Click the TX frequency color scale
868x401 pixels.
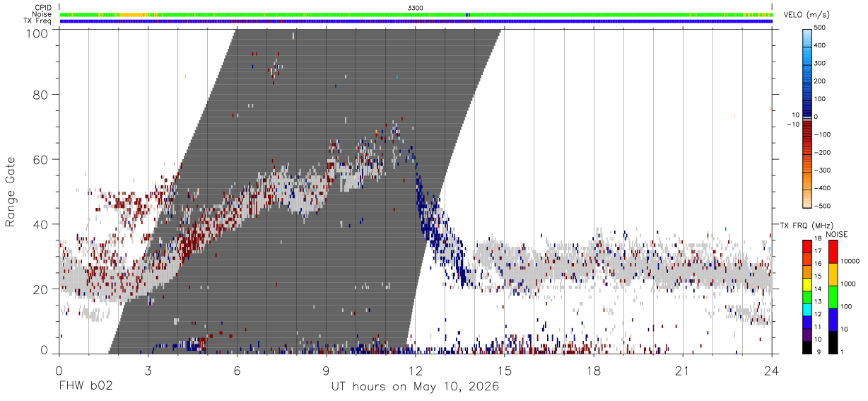(x=808, y=297)
